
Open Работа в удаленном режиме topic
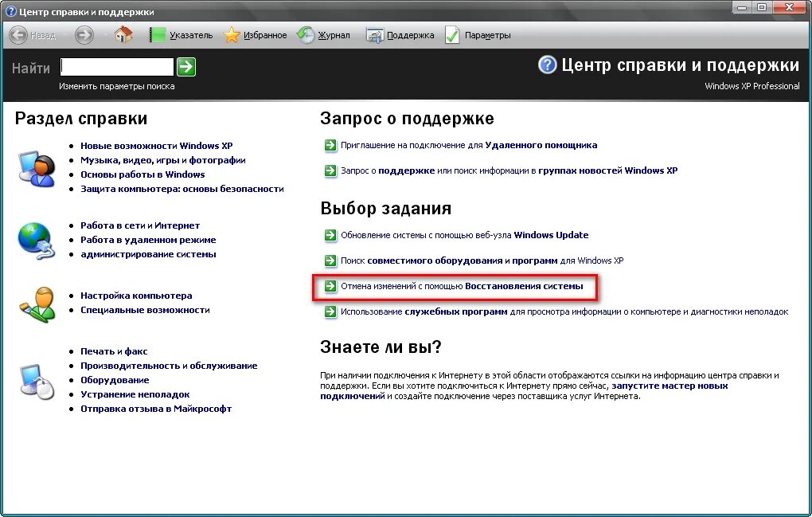pos(148,240)
